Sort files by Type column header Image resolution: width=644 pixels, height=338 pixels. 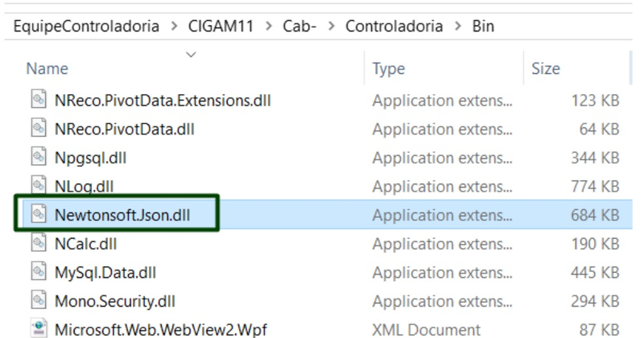389,68
